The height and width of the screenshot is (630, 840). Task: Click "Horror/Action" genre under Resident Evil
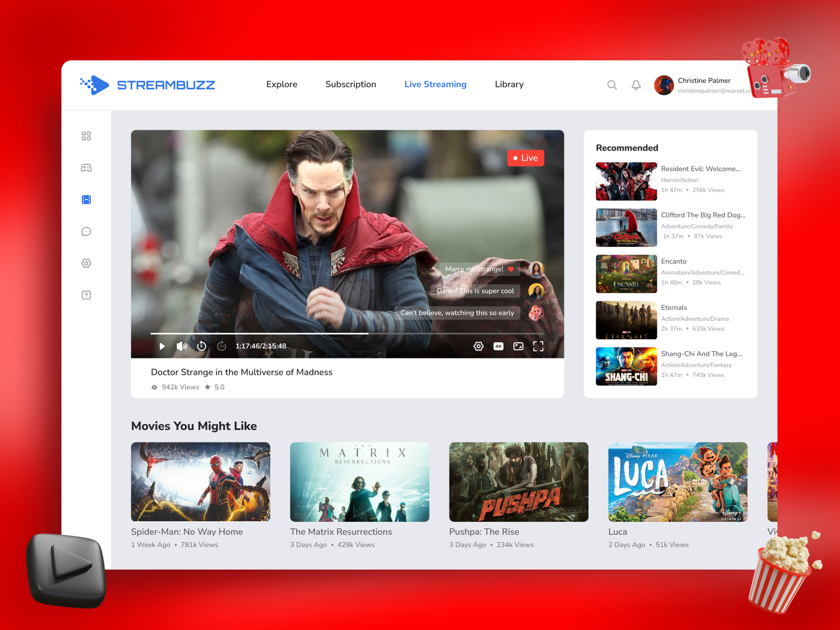pos(679,180)
